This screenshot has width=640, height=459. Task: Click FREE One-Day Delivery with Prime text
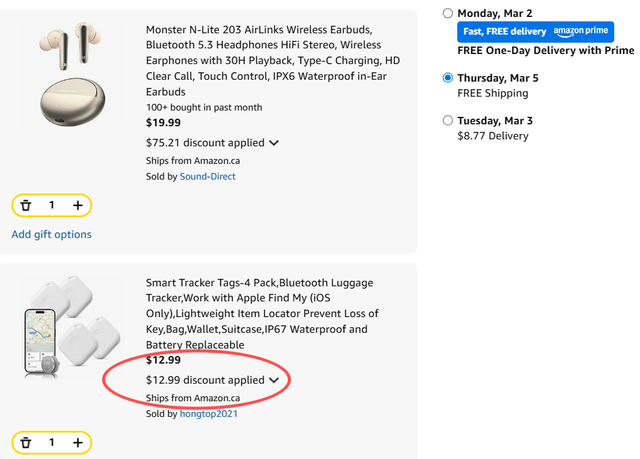(x=545, y=50)
